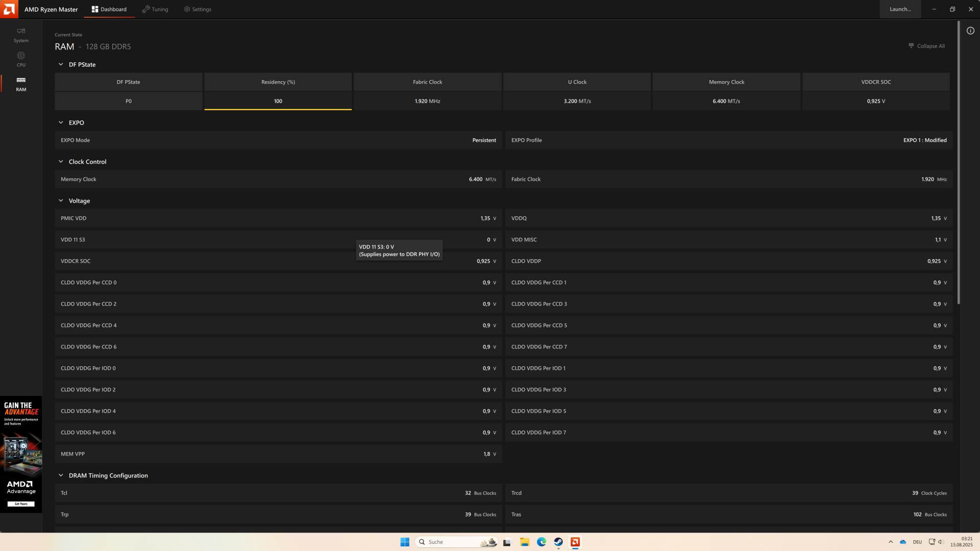Image resolution: width=980 pixels, height=551 pixels.
Task: Switch to the Tuning tab
Action: click(x=155, y=9)
